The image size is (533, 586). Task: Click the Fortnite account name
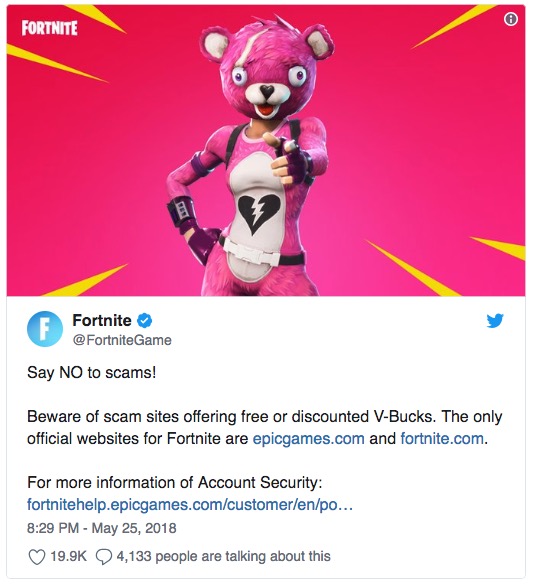coord(102,320)
